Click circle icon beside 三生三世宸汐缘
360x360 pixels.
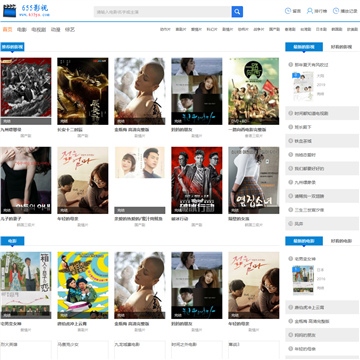click(x=291, y=210)
